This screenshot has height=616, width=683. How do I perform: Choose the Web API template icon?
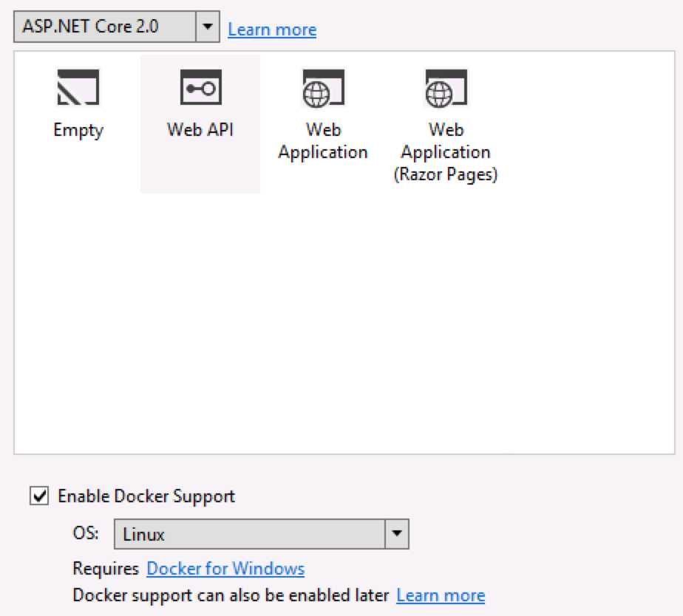tap(201, 87)
